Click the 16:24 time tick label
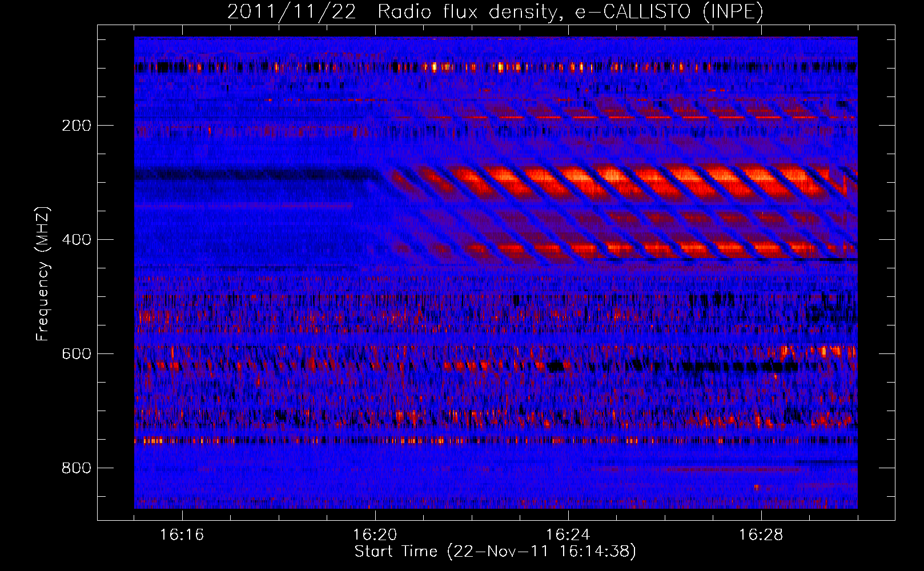Image resolution: width=924 pixels, height=571 pixels. (568, 535)
